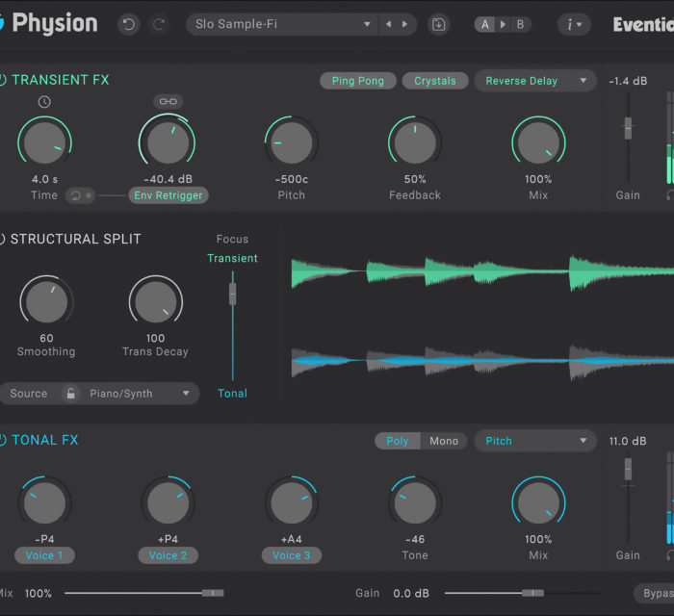Click the green transient waveform display
This screenshot has height=616, width=674.
tap(482, 272)
